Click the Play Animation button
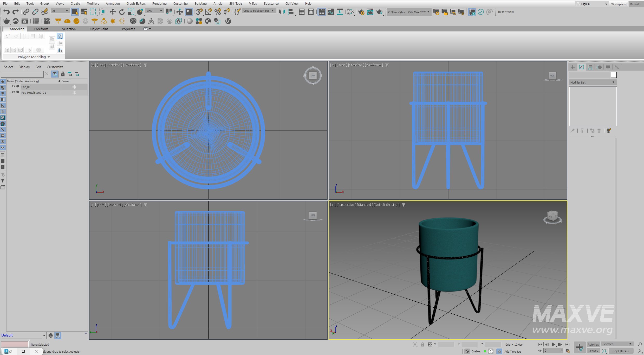Image resolution: width=644 pixels, height=355 pixels. [554, 344]
